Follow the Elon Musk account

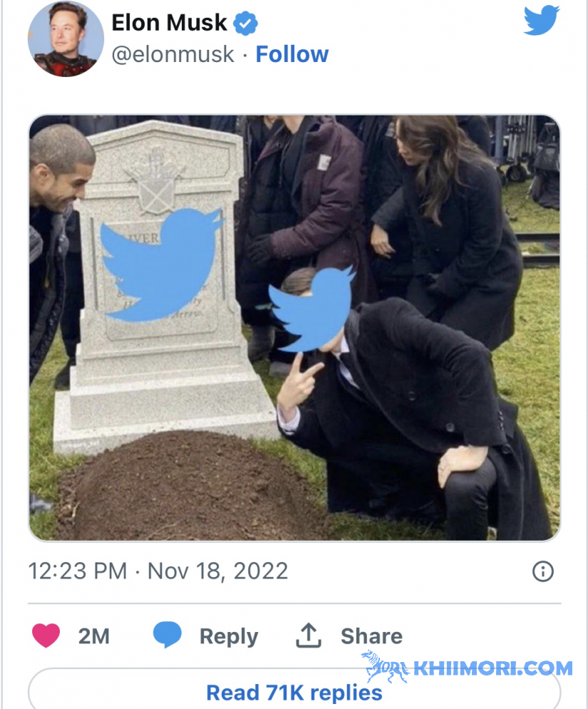pos(292,54)
